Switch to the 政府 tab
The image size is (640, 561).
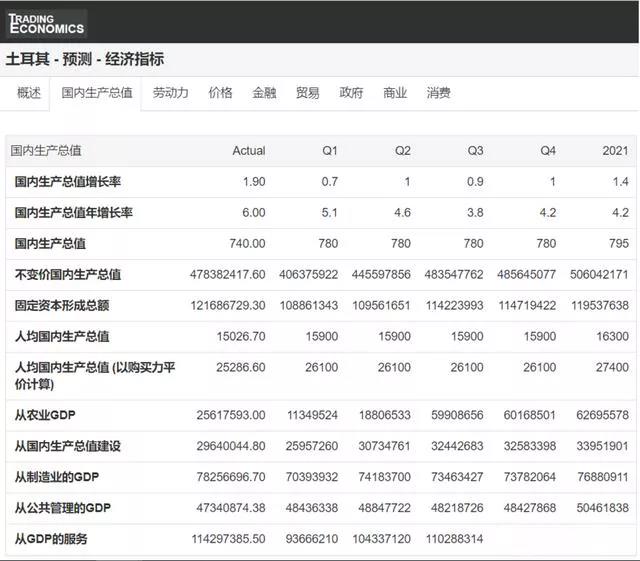click(x=351, y=93)
